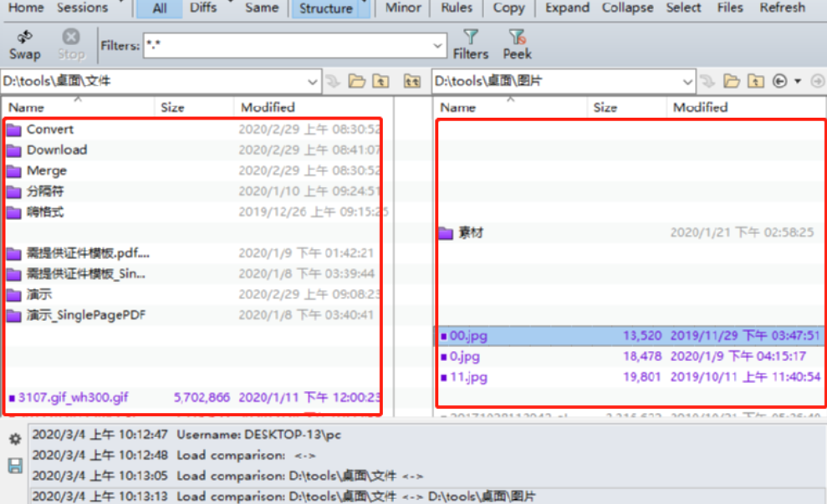The width and height of the screenshot is (827, 504).
Task: Sort right pane by Size column
Action: (x=626, y=108)
